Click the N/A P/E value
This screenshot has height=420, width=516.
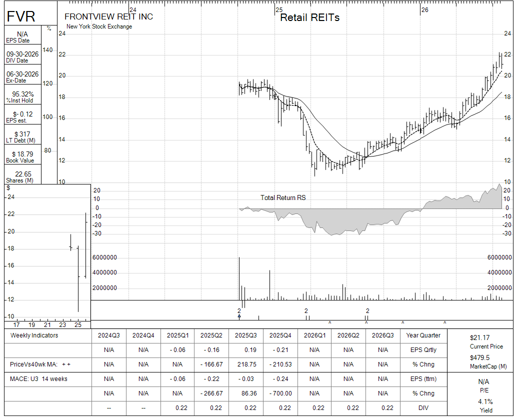pos(484,382)
